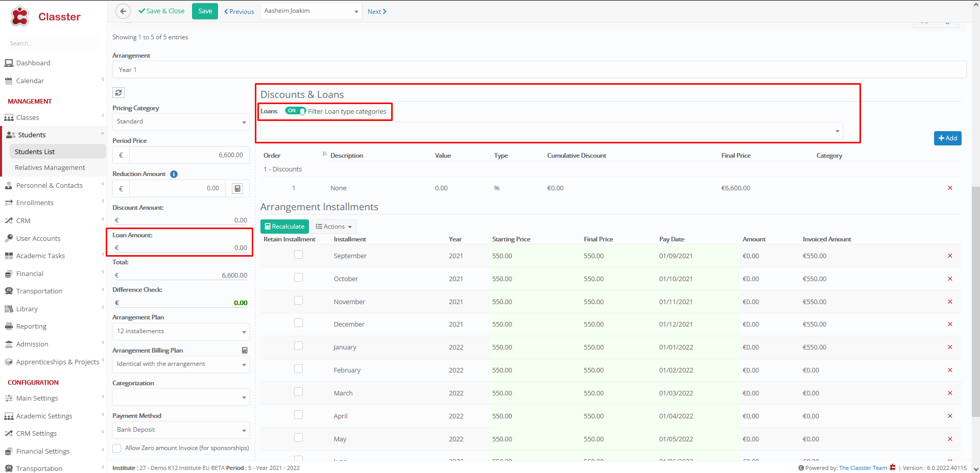Delete the September installment row
Viewport: 980px width, 473px height.
(x=950, y=256)
